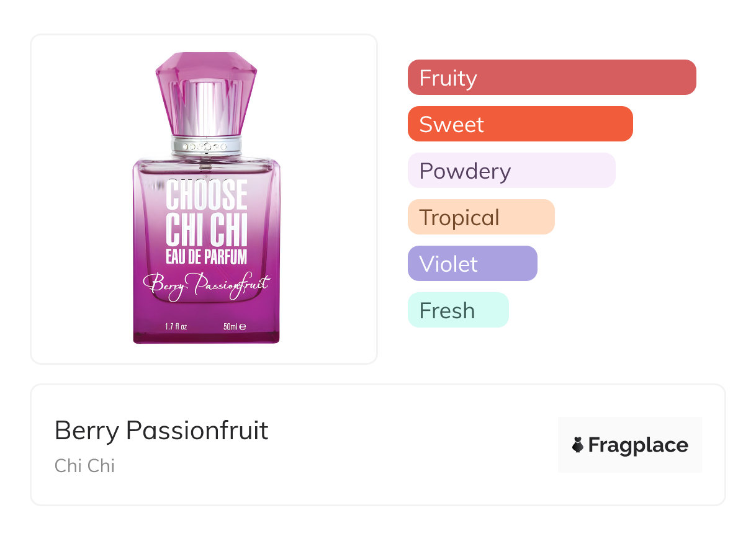
Task: Click the Fragplace wordmark text
Action: click(638, 445)
